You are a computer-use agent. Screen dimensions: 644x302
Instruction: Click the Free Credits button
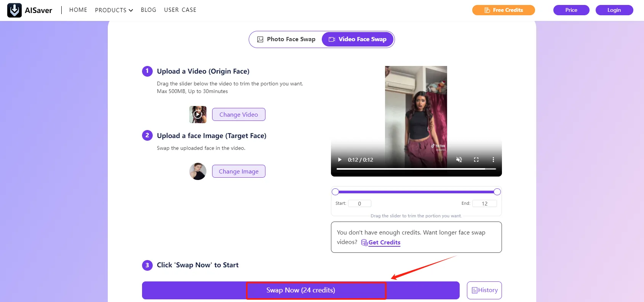[x=503, y=10]
